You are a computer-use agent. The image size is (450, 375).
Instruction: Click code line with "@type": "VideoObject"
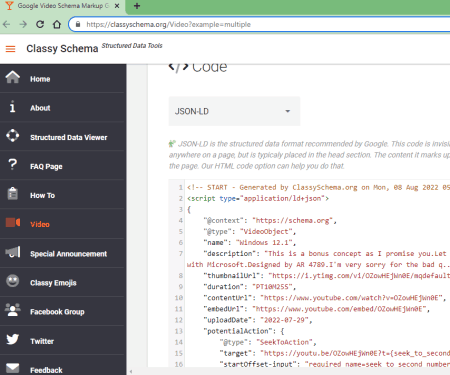249,231
